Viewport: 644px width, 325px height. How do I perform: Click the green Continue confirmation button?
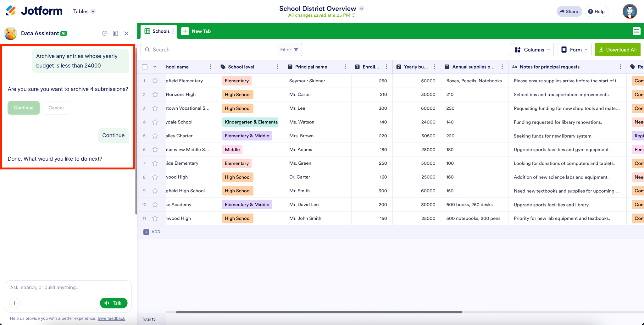(24, 108)
